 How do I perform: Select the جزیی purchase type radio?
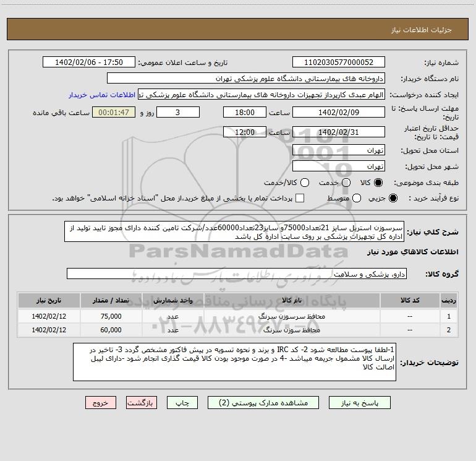click(393, 198)
